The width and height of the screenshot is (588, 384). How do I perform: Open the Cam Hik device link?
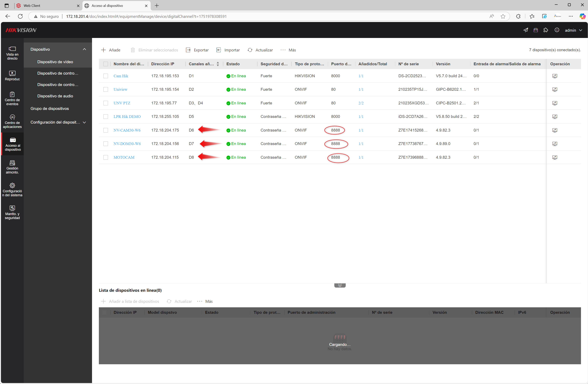[x=121, y=76]
